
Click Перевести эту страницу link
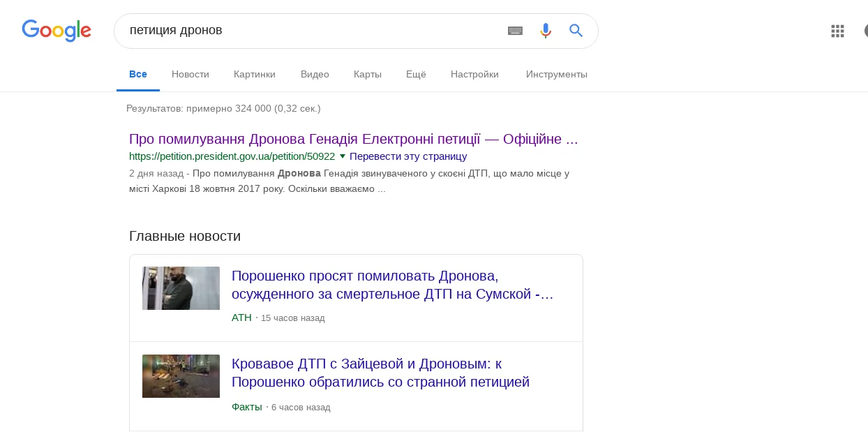(408, 156)
